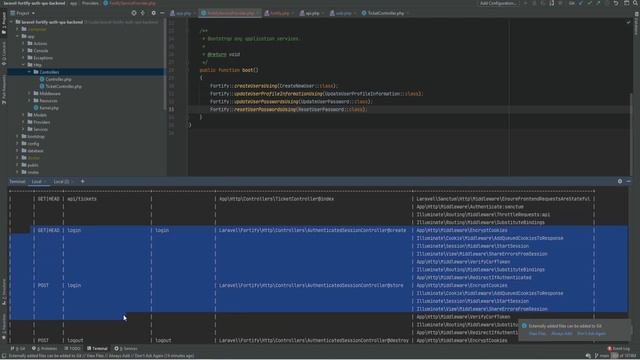This screenshot has height=360, width=640.
Task: Add a new terminal session with plus
Action: tap(82, 181)
